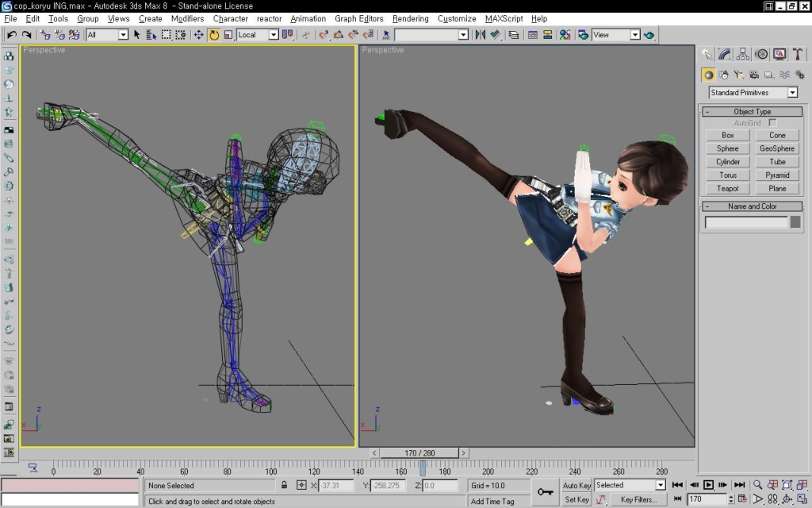This screenshot has width=812, height=508.
Task: Click the Play Animation button
Action: [708, 485]
